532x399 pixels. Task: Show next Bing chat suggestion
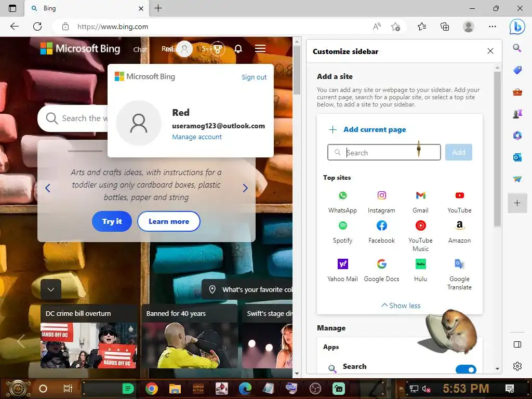(245, 188)
